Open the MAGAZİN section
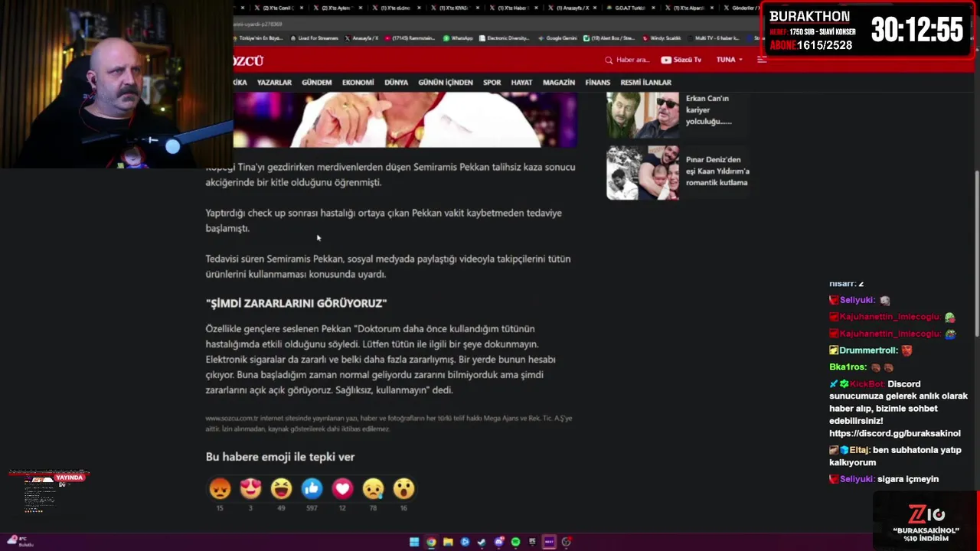 pyautogui.click(x=559, y=83)
